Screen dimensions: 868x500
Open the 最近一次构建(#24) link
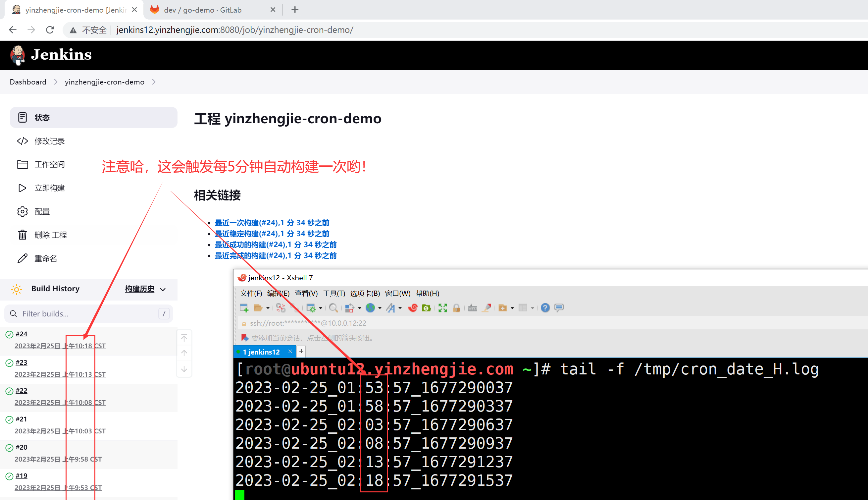click(x=272, y=223)
